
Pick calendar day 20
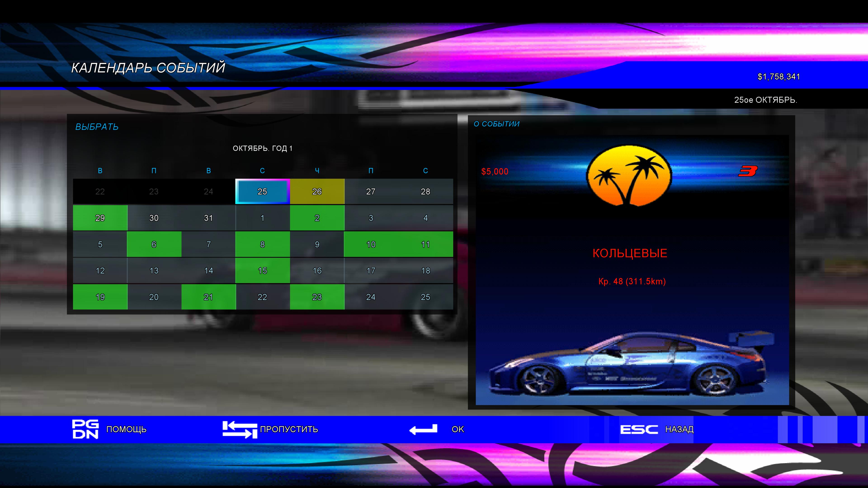click(x=154, y=297)
